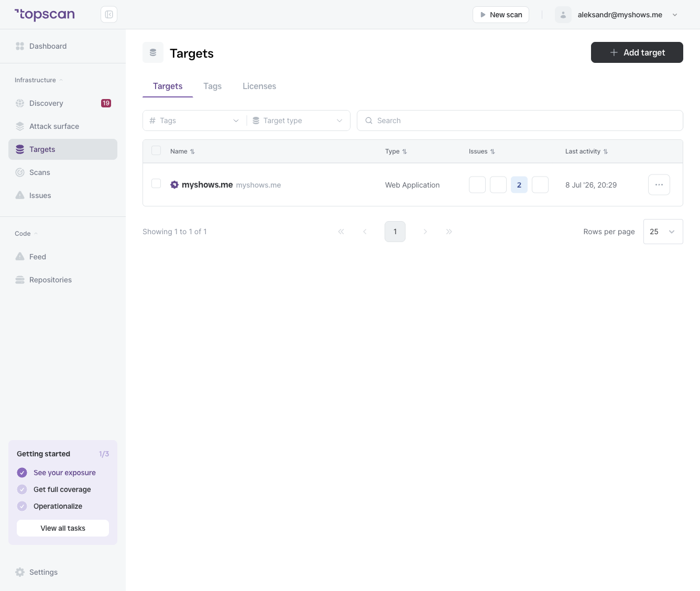Toggle the Operationalize check circle
700x591 pixels.
[22, 506]
